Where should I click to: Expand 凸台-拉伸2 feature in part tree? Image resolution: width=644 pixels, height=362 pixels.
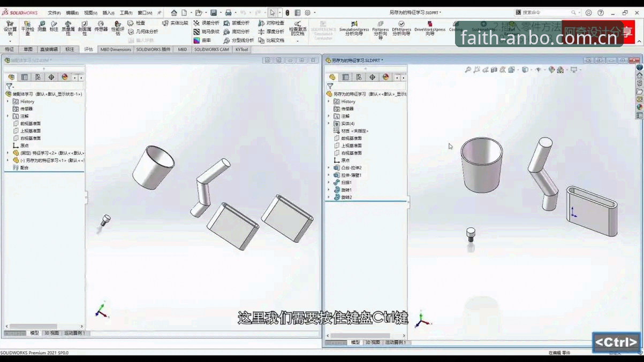point(329,168)
